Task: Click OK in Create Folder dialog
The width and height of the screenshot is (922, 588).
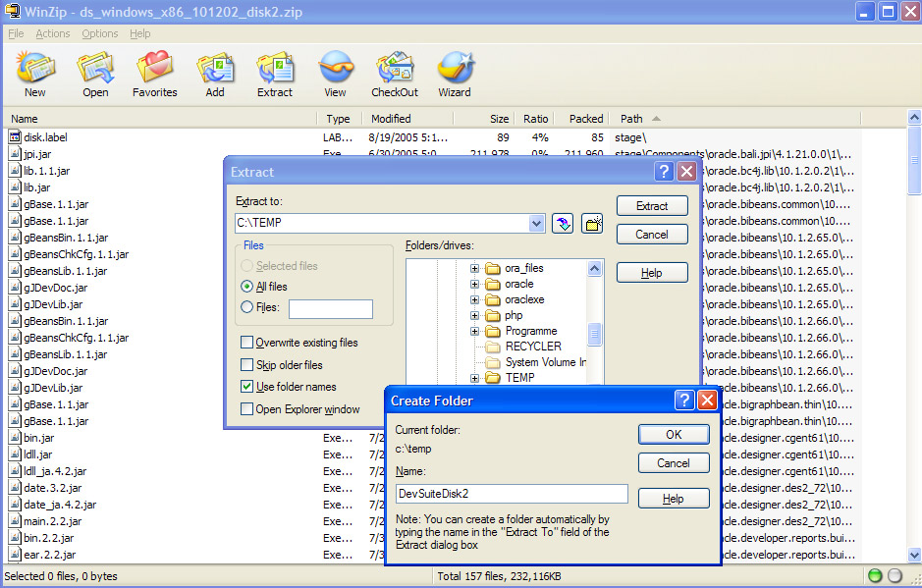Action: pos(674,435)
